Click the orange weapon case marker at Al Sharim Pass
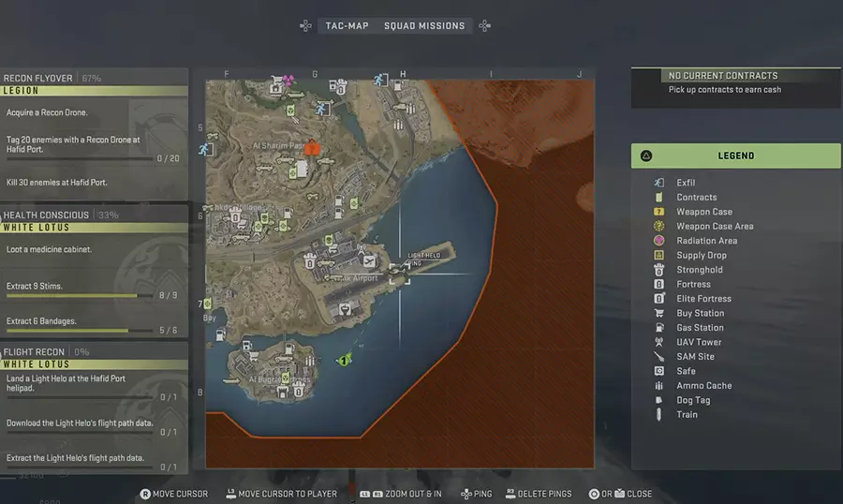 tap(312, 147)
